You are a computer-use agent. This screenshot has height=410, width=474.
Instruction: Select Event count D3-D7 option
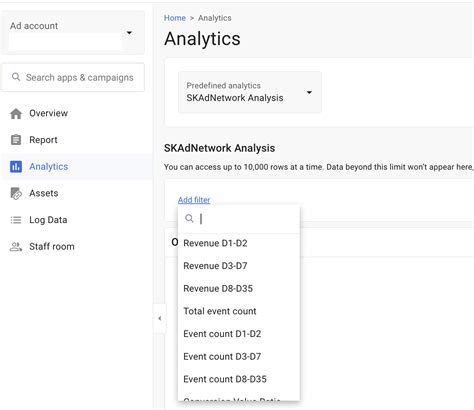tap(239, 357)
